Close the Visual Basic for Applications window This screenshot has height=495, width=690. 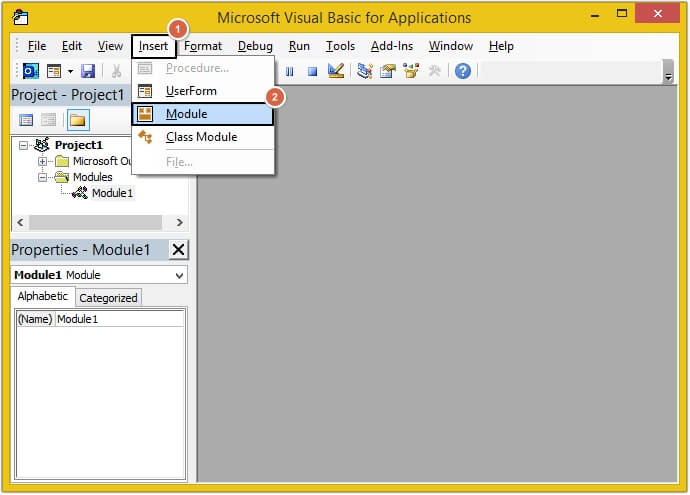point(657,13)
